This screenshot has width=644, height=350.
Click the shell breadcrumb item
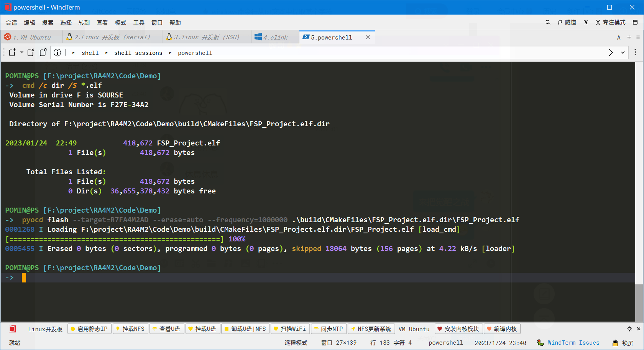pyautogui.click(x=90, y=53)
